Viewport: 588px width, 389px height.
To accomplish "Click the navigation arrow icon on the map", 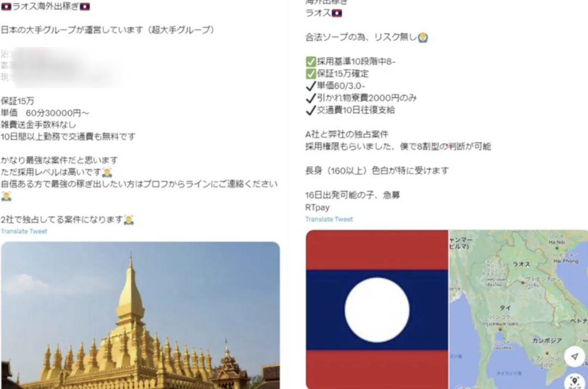I will [574, 356].
